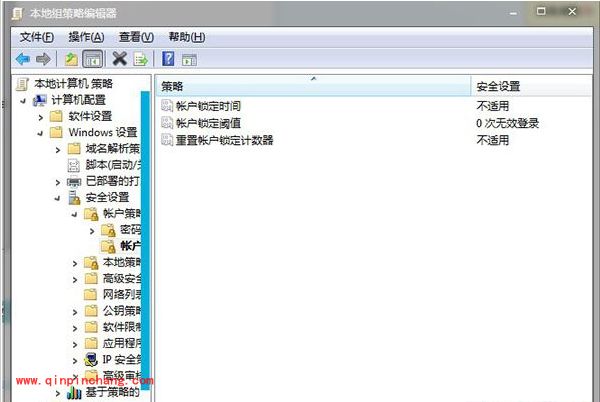The image size is (600, 402).
Task: Click the Windows 设置 folder icon
Action: click(x=56, y=132)
